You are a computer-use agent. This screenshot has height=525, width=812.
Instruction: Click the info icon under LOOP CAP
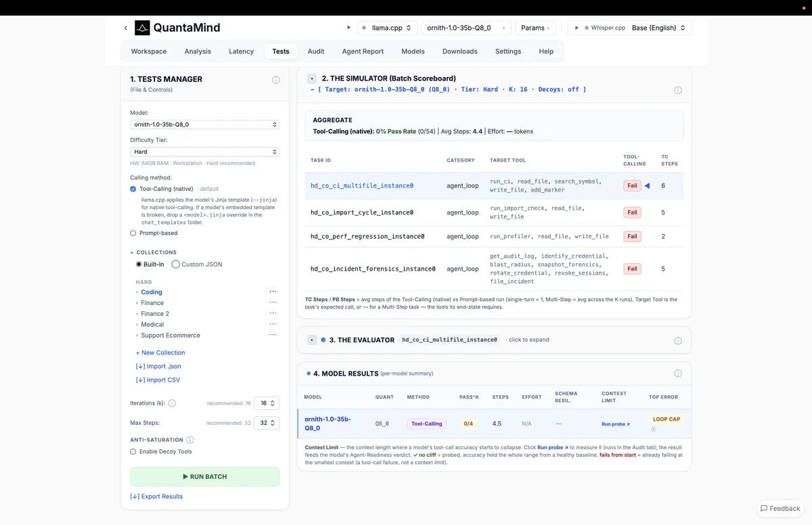click(x=654, y=429)
